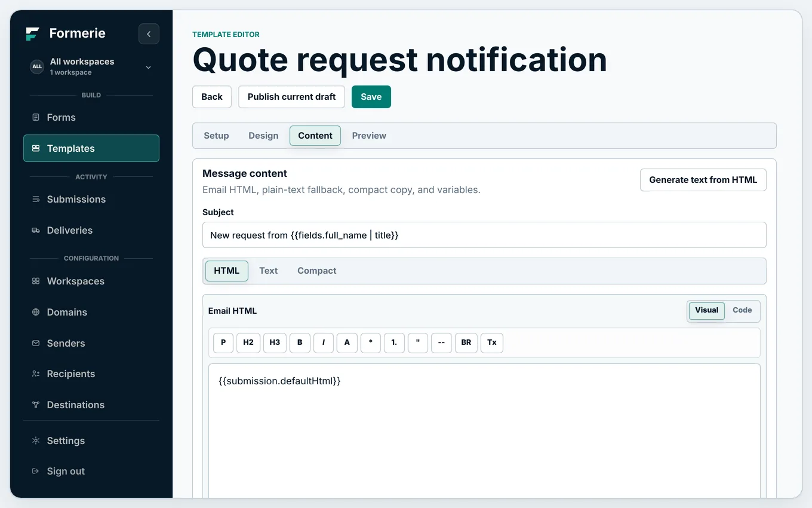Click the Forms icon in sidebar

tap(36, 117)
